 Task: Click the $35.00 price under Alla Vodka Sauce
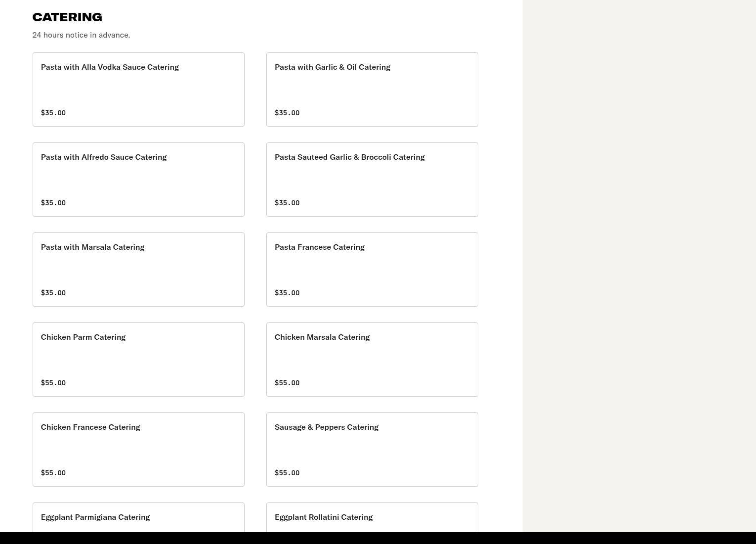coord(53,113)
